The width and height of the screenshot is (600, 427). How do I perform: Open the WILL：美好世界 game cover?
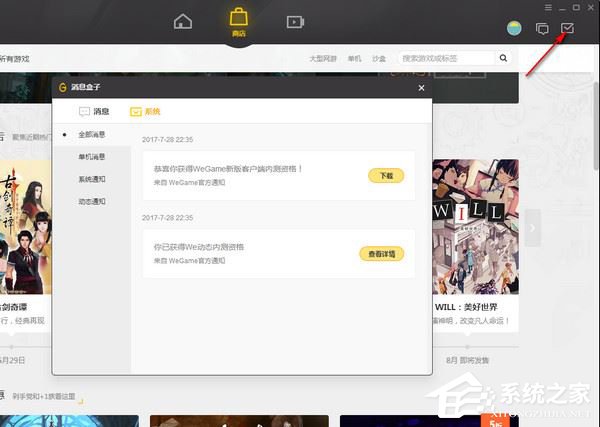click(x=476, y=227)
